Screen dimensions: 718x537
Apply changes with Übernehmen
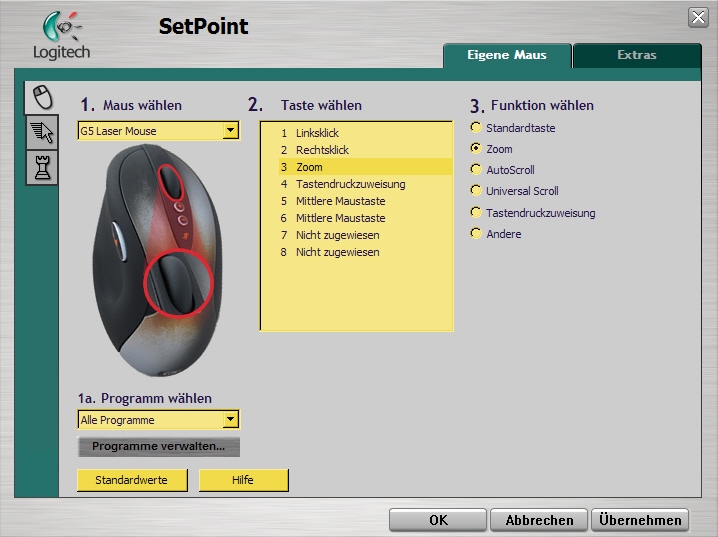coord(640,520)
